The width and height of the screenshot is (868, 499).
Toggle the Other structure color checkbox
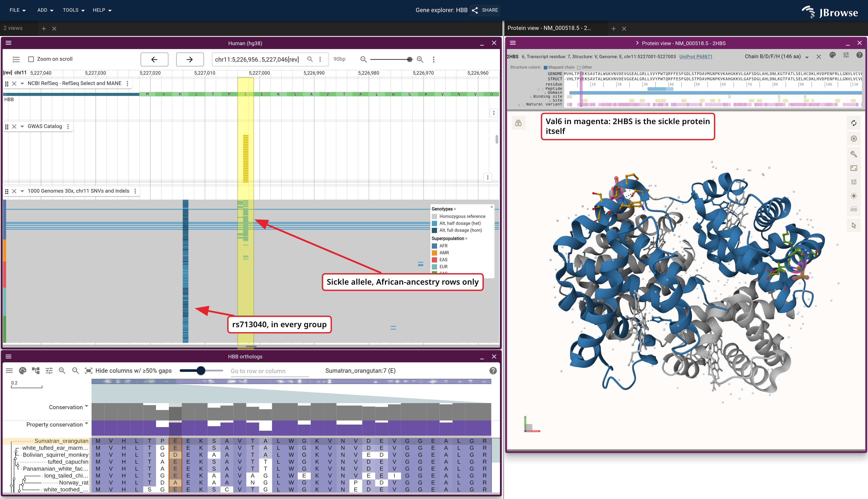click(x=579, y=67)
